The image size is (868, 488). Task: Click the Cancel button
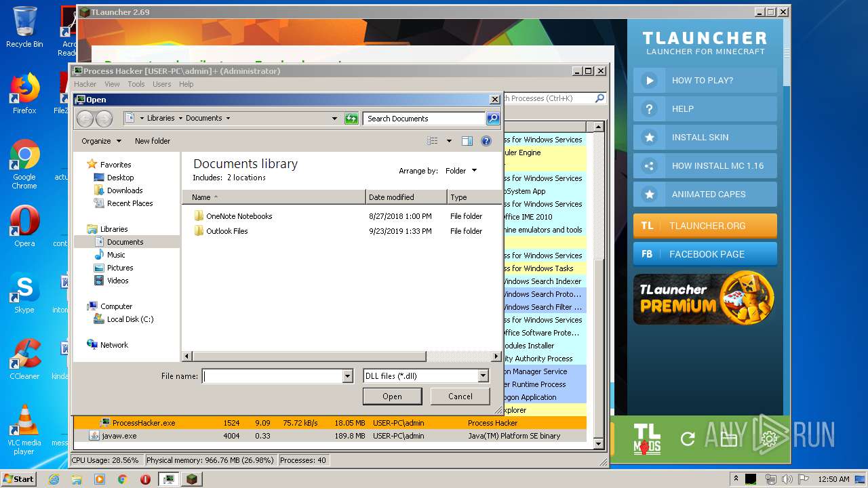460,396
